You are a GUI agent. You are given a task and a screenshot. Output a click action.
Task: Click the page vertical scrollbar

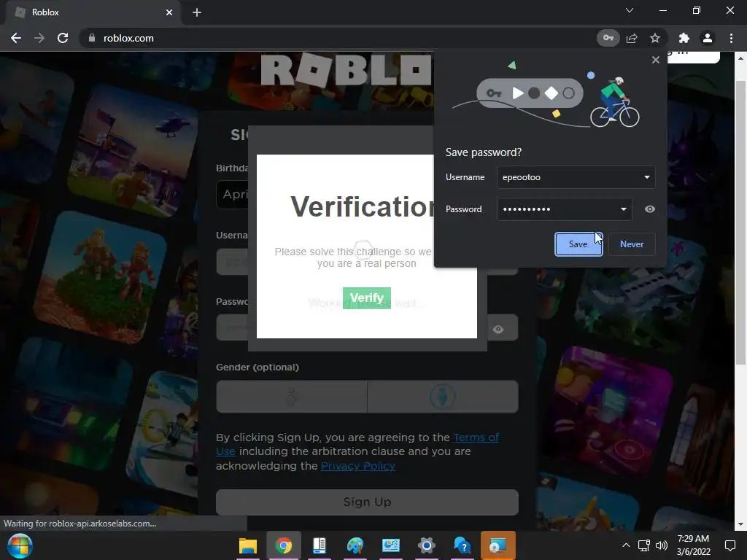point(740,222)
